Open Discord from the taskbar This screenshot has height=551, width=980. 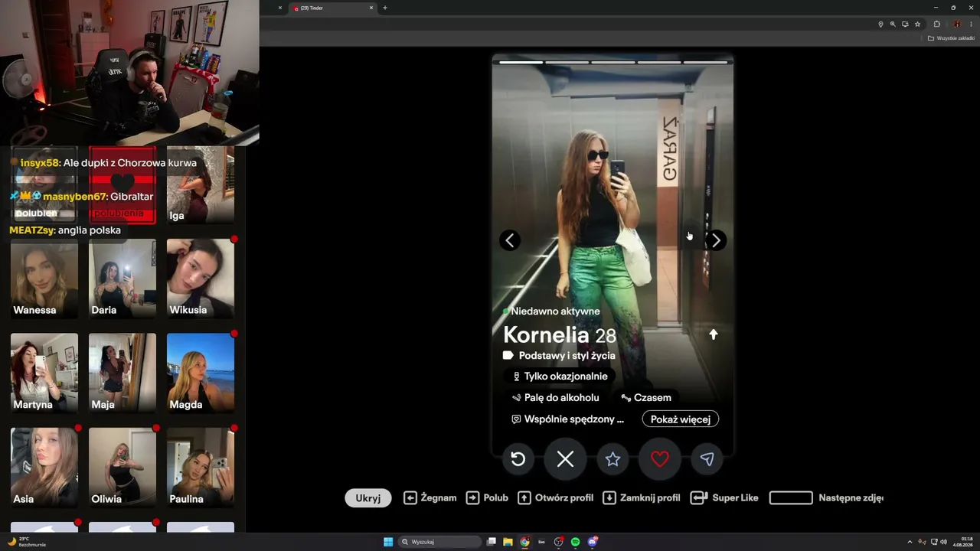point(592,542)
